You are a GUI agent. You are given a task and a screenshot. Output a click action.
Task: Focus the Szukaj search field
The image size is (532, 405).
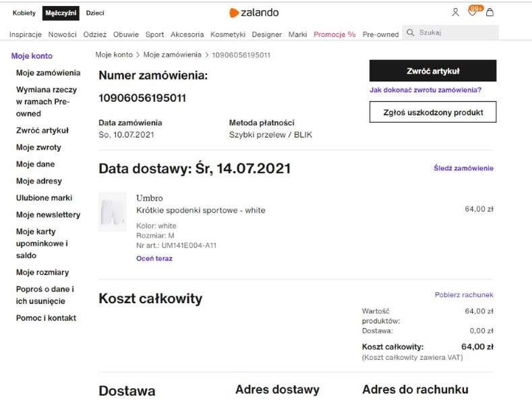450,32
